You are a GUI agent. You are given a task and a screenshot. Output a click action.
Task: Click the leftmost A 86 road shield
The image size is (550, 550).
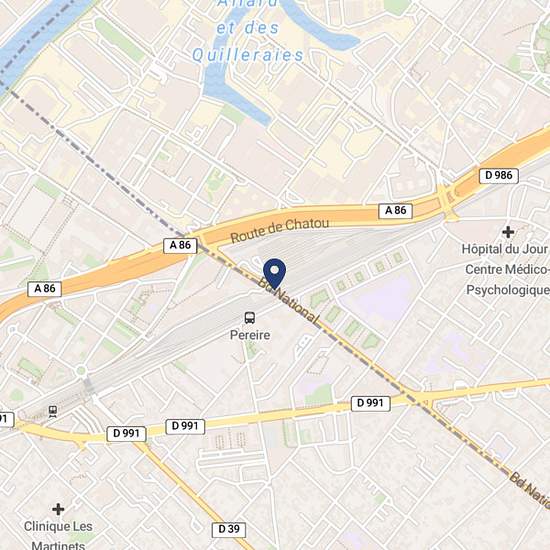click(45, 289)
